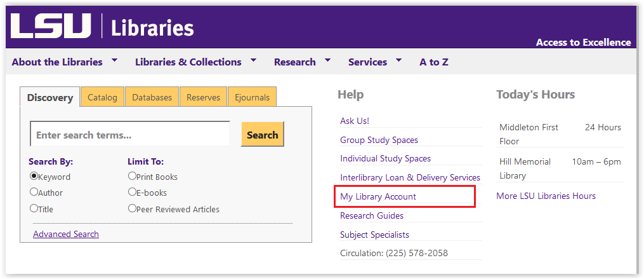
Task: Expand the Services menu arrow
Action: coord(398,60)
